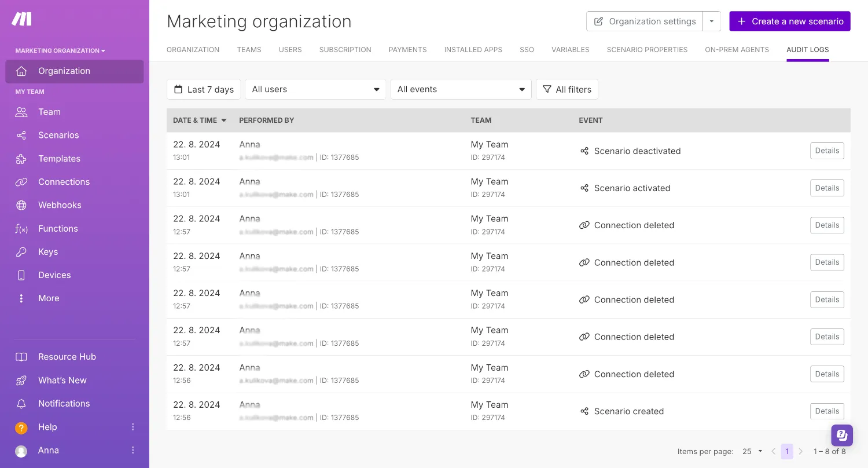The height and width of the screenshot is (468, 868).
Task: Click the Connections link icon in sidebar
Action: pos(21,182)
